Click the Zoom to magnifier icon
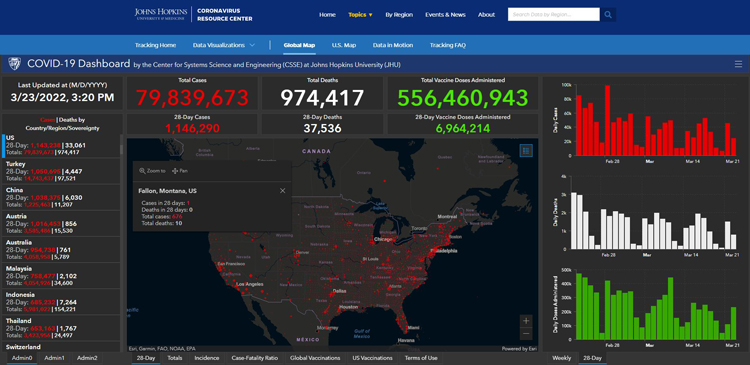 (x=142, y=171)
